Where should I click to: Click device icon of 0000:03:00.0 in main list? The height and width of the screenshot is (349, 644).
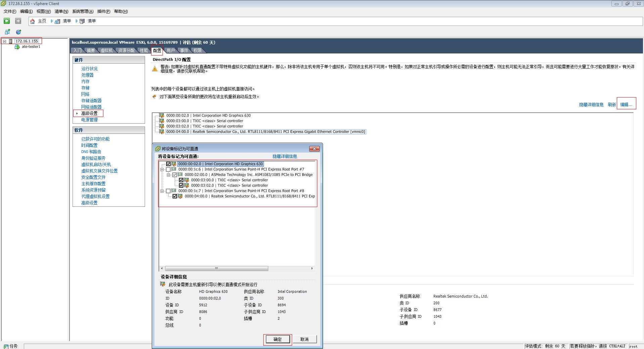162,121
